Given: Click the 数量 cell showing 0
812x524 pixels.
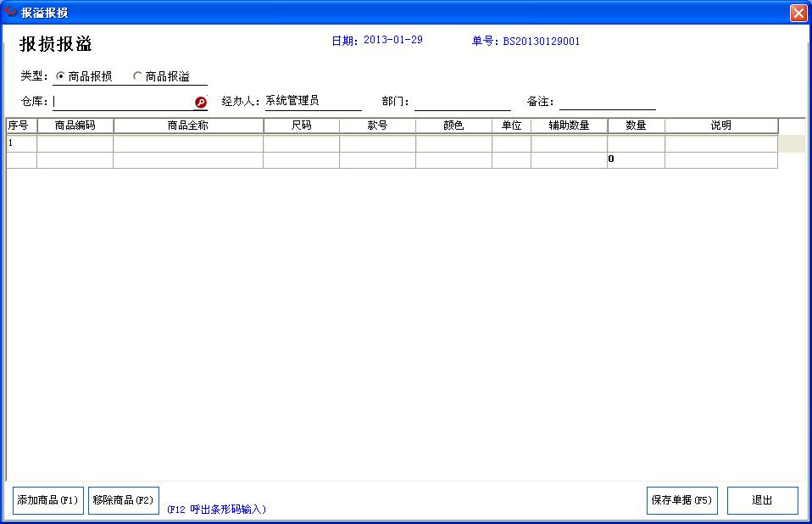Looking at the screenshot, I should pyautogui.click(x=635, y=158).
